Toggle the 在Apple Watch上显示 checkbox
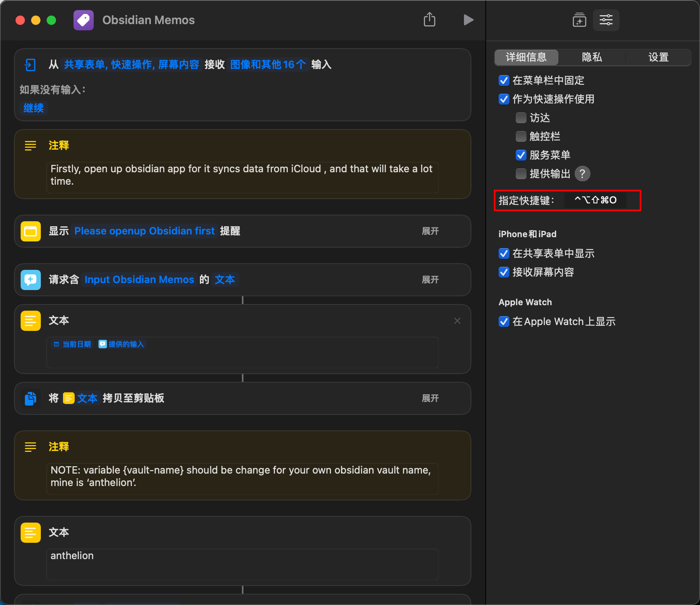This screenshot has width=700, height=605. click(504, 322)
